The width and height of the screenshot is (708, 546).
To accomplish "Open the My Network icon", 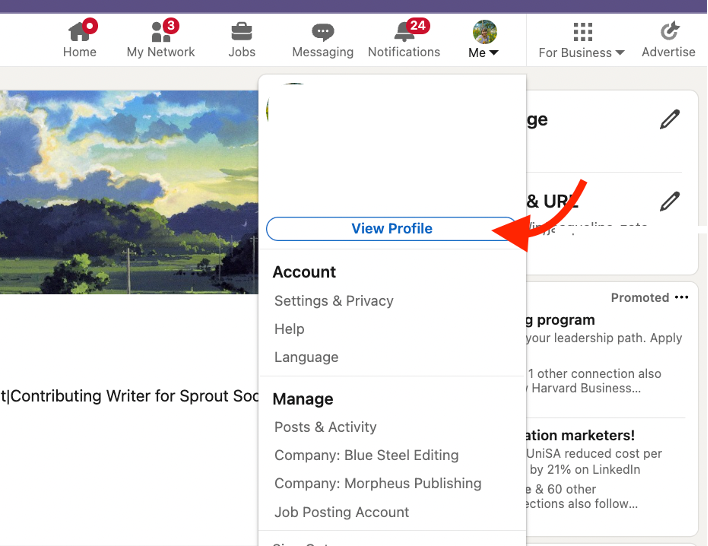I will [x=161, y=32].
